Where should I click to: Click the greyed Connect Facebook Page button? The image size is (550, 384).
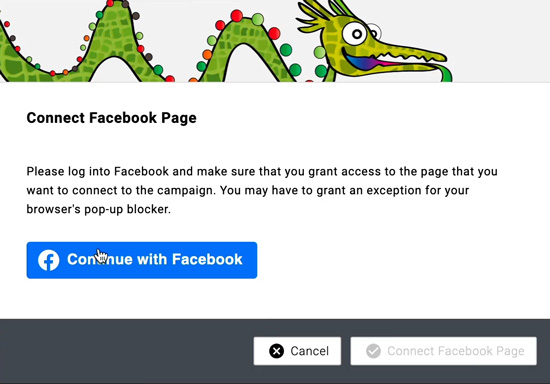tap(443, 351)
